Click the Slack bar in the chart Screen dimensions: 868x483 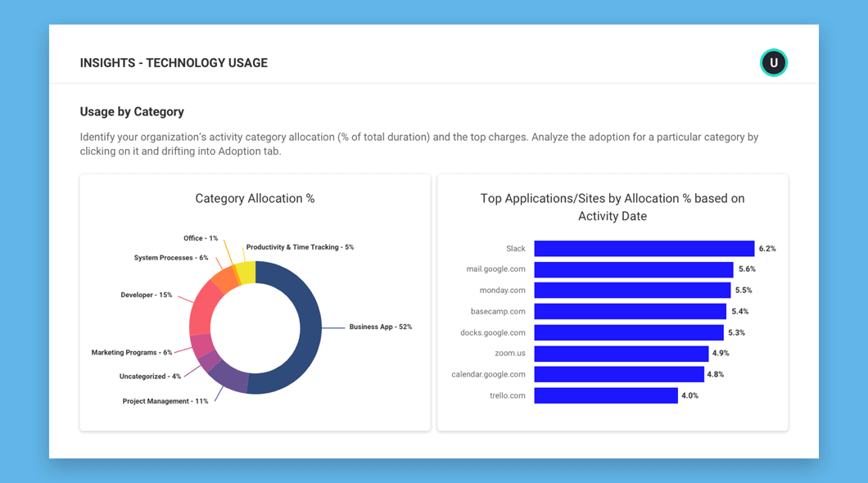pyautogui.click(x=644, y=248)
